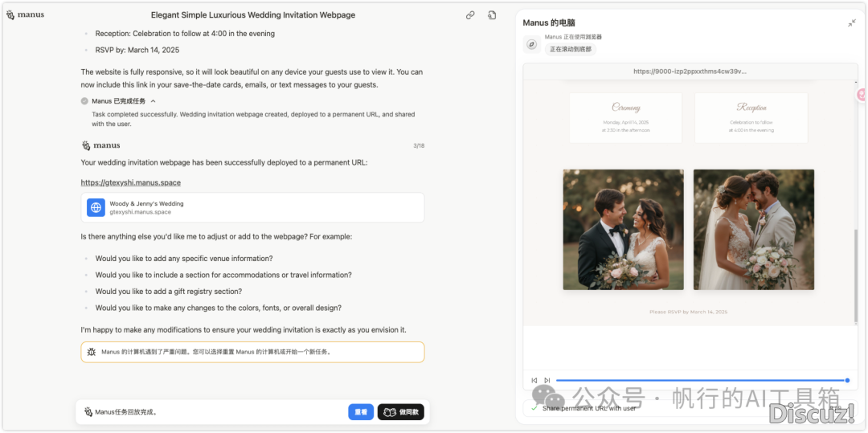Click the Manus logo in top-left corner
Image resolution: width=868 pixels, height=433 pixels.
pos(26,14)
